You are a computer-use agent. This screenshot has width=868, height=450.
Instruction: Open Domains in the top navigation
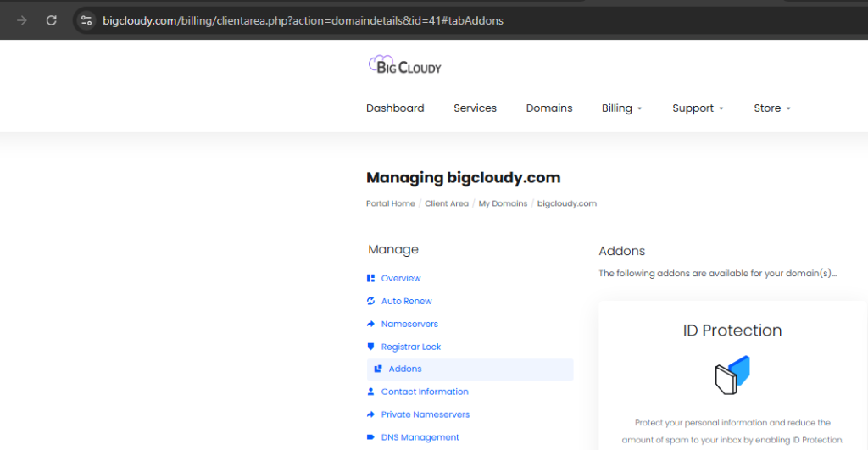[x=549, y=108]
